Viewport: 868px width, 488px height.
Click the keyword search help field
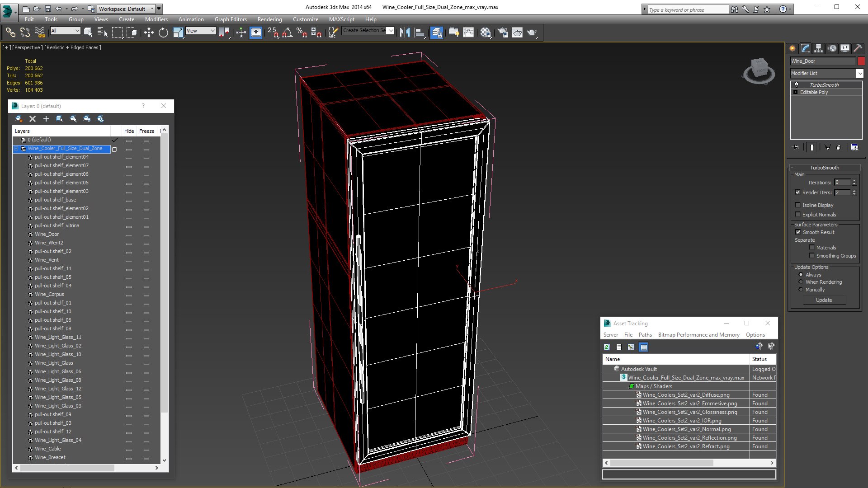(688, 9)
